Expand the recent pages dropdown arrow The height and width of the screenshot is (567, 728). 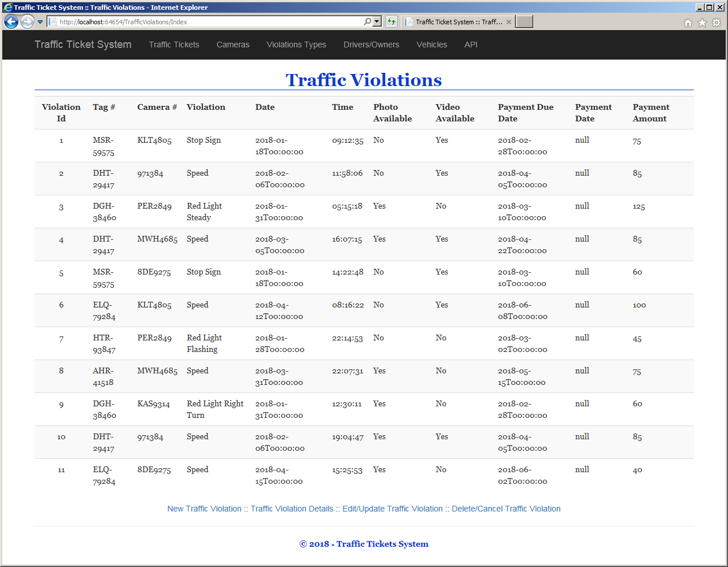(x=40, y=22)
